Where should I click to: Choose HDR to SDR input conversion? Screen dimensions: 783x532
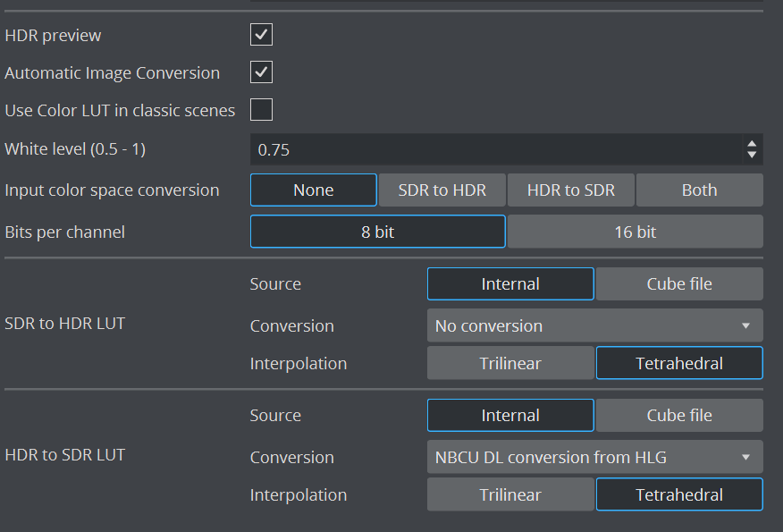tap(571, 190)
